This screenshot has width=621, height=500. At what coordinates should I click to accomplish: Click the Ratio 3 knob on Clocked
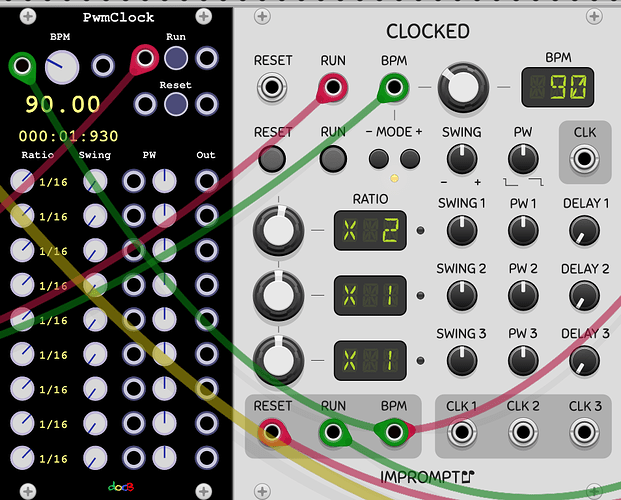[x=278, y=361]
